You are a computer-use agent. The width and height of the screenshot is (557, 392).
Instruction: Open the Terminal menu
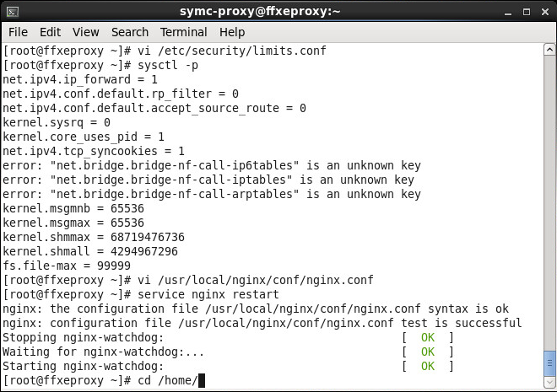184,32
